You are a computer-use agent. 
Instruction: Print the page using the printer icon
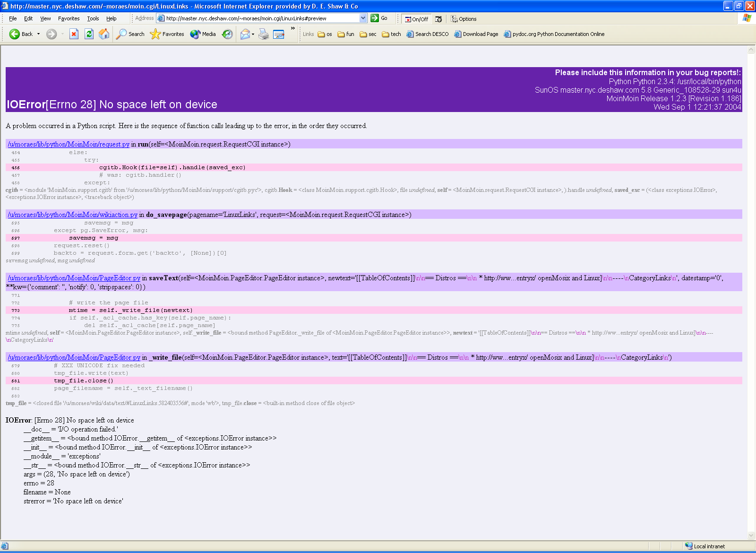(264, 34)
